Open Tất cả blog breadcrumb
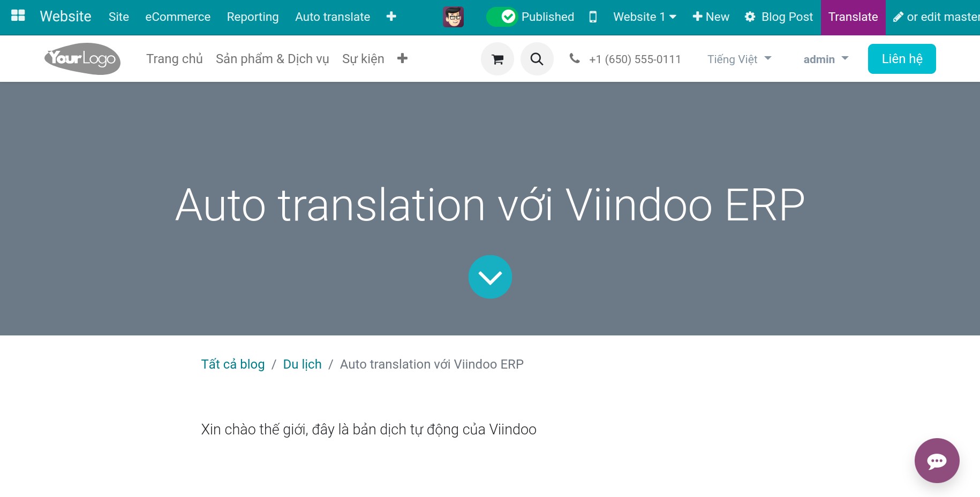980x497 pixels. tap(233, 364)
